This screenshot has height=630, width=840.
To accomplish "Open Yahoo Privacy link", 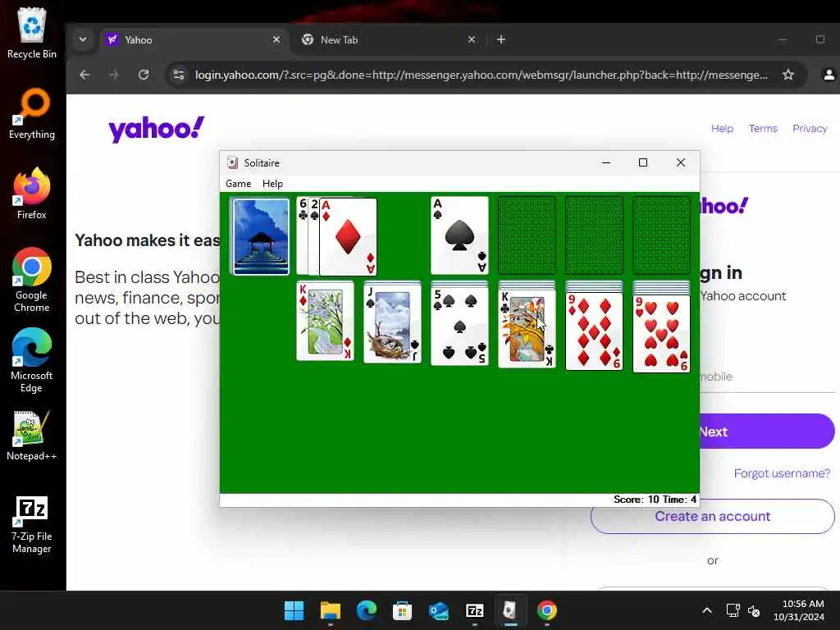I will (810, 129).
